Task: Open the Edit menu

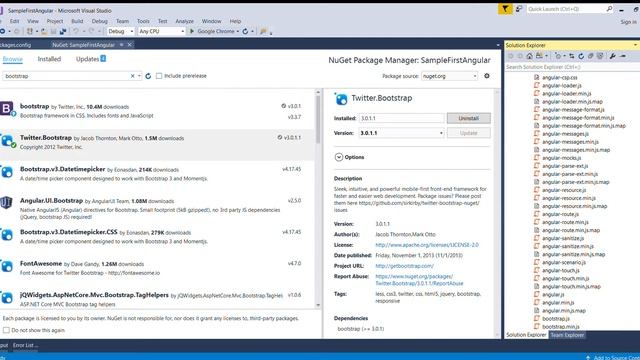Action: point(14,21)
